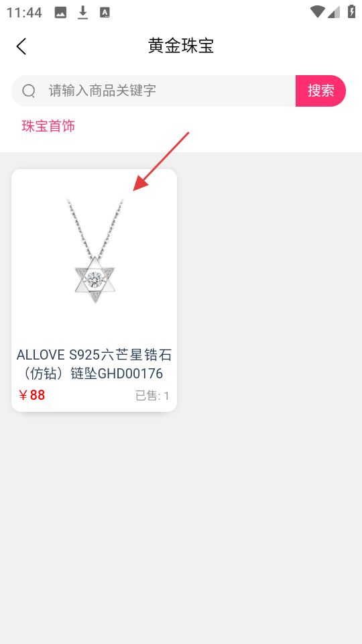362x644 pixels.
Task: Tap the download notification icon in status bar
Action: [x=83, y=13]
